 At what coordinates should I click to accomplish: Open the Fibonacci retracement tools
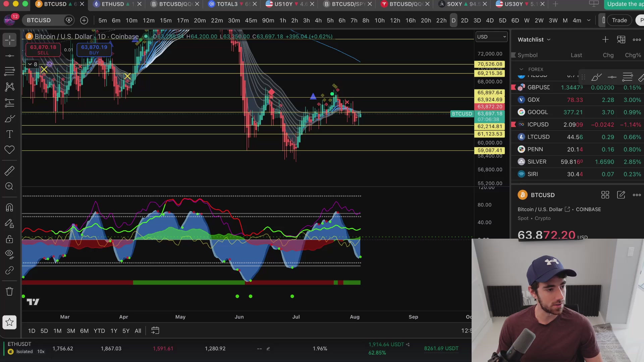pyautogui.click(x=9, y=71)
